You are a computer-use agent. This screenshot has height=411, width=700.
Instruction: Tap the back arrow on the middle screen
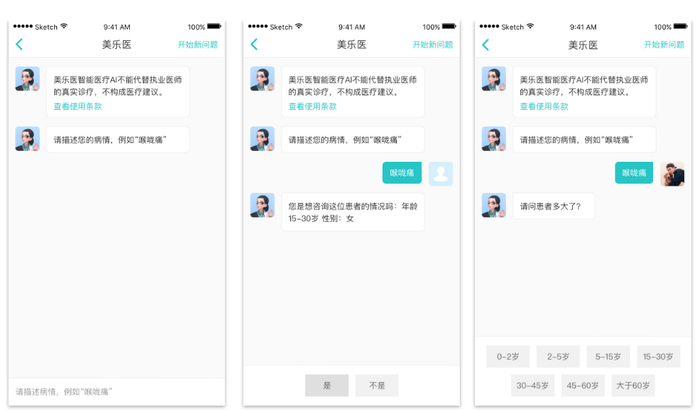254,44
